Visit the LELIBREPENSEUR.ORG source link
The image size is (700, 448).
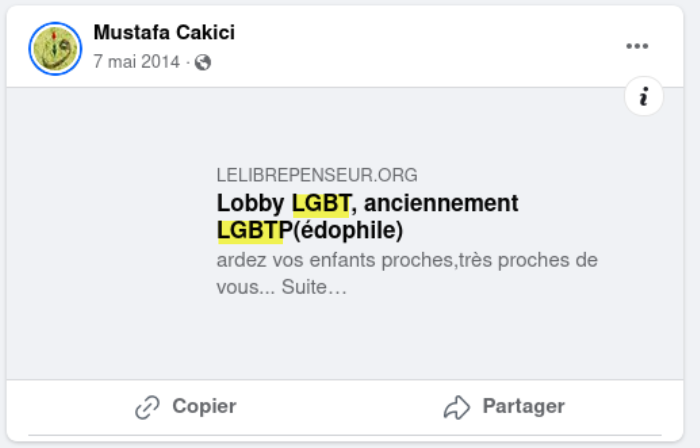(x=317, y=175)
